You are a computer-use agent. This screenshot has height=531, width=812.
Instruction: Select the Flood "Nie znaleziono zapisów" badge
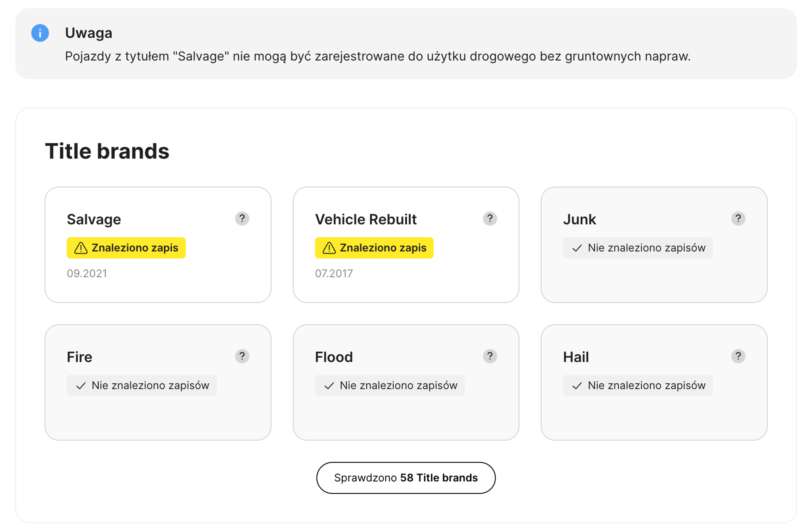389,385
